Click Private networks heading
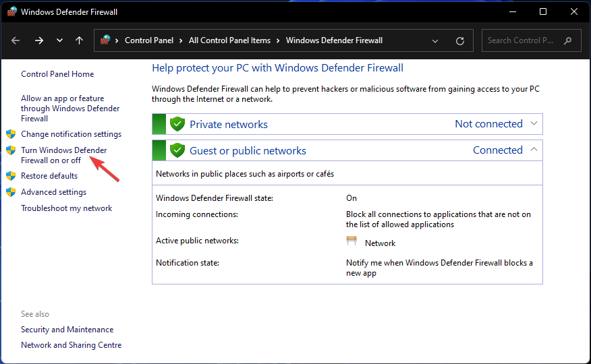 [x=229, y=124]
